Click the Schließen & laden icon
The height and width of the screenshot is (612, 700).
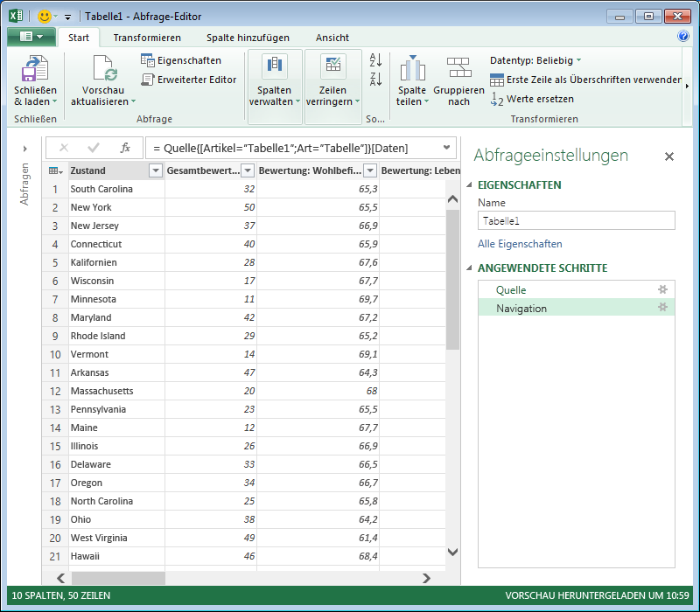pyautogui.click(x=35, y=68)
